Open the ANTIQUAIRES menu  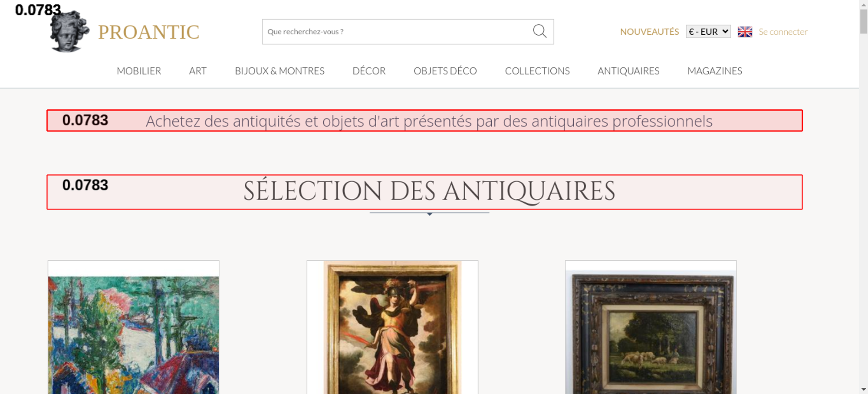tap(628, 71)
